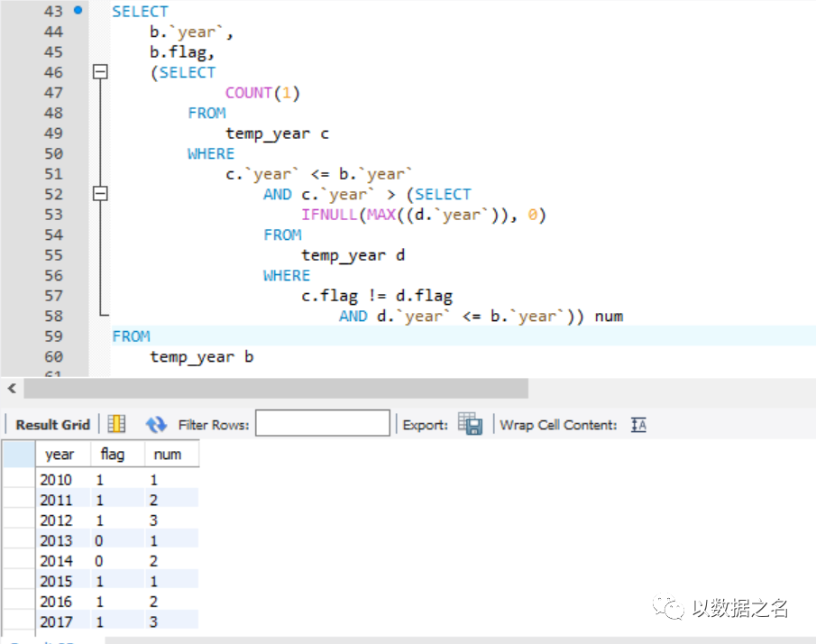Viewport: 816px width, 644px height.
Task: Select the cell with year 2011
Action: tap(63, 500)
